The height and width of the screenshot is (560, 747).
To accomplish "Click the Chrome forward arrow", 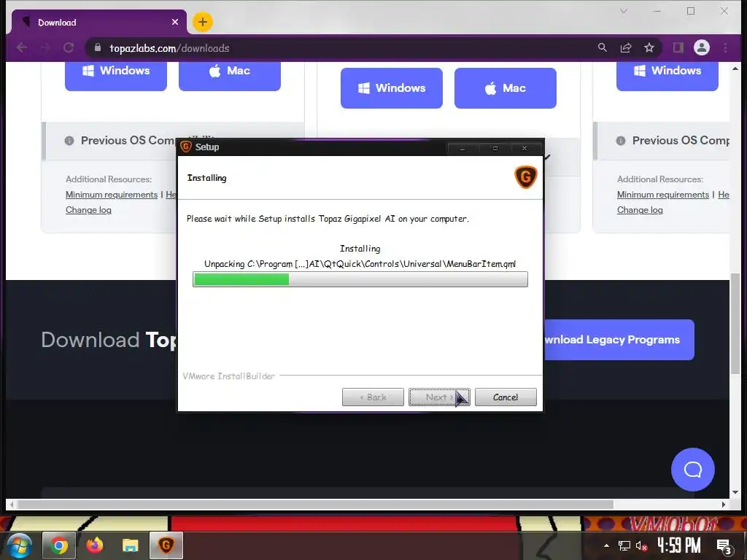I will (44, 47).
